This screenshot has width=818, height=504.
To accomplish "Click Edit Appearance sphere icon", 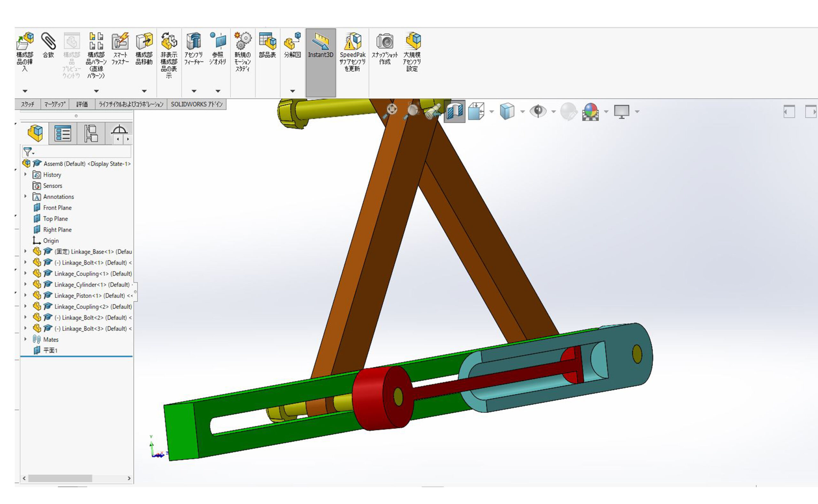I will pyautogui.click(x=568, y=112).
